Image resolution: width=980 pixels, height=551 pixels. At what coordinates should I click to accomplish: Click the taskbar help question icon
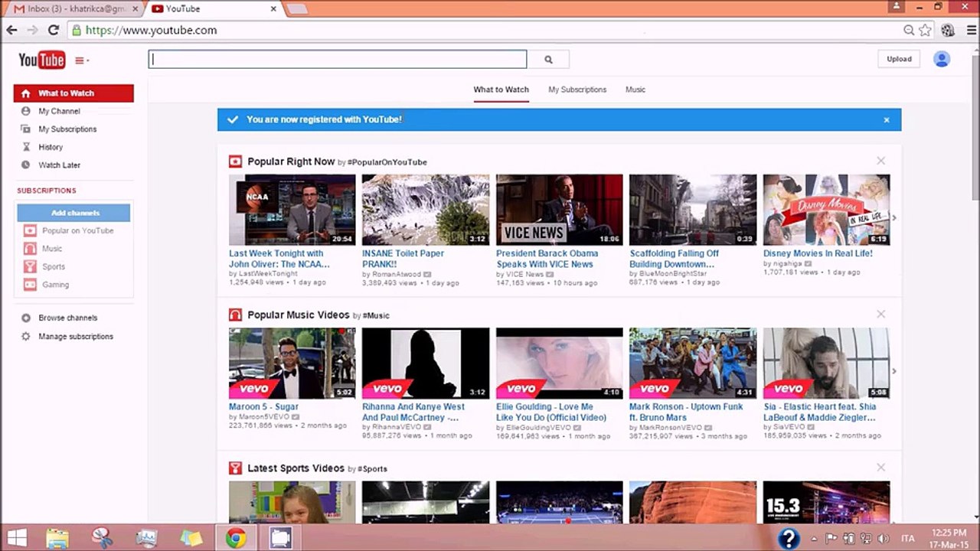789,538
